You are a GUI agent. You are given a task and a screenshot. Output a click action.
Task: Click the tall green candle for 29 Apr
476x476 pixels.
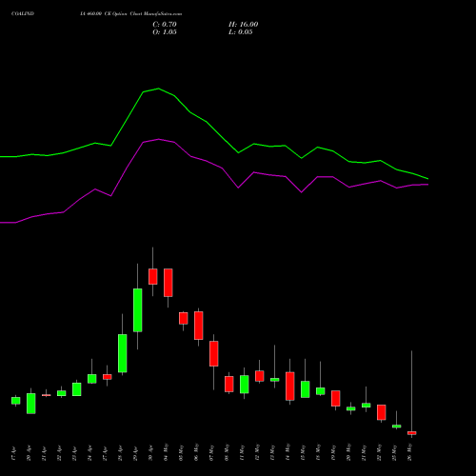[137, 310]
